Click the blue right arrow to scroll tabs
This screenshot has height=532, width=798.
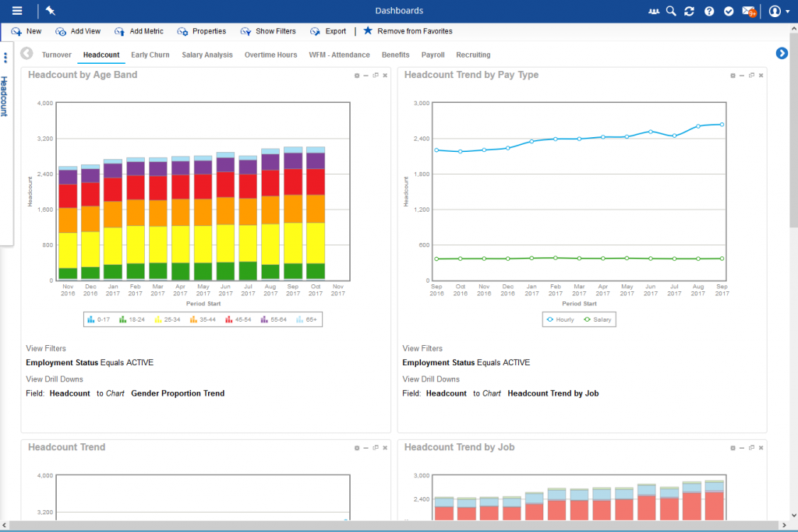[781, 53]
